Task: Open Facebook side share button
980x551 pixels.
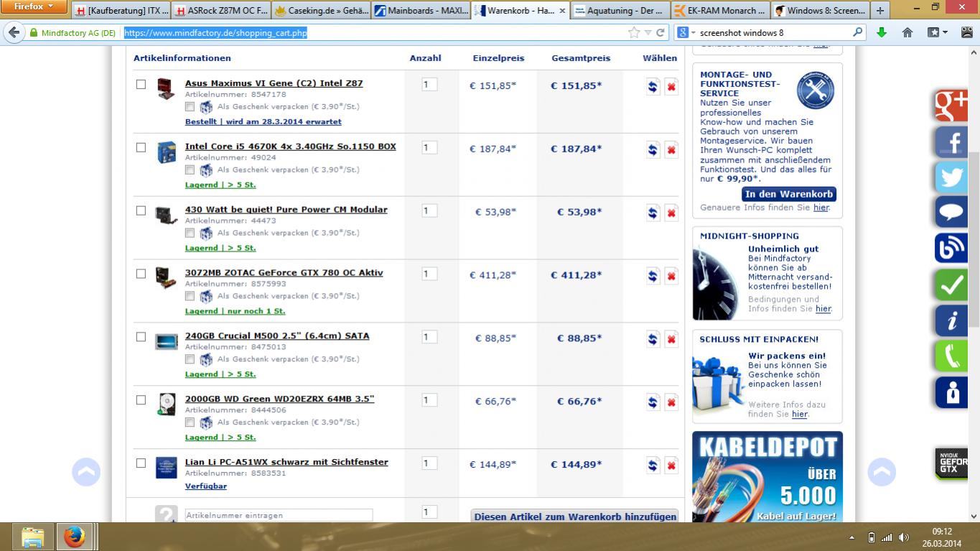Action: point(951,141)
